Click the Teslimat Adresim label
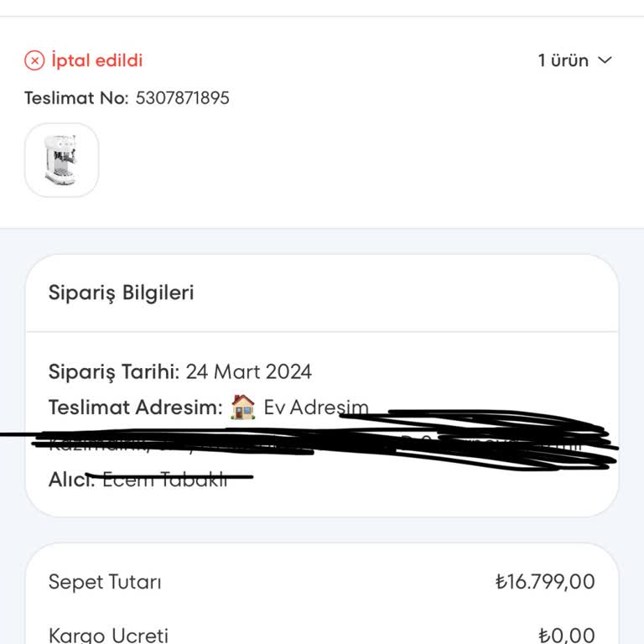This screenshot has height=644, width=644. click(x=136, y=408)
